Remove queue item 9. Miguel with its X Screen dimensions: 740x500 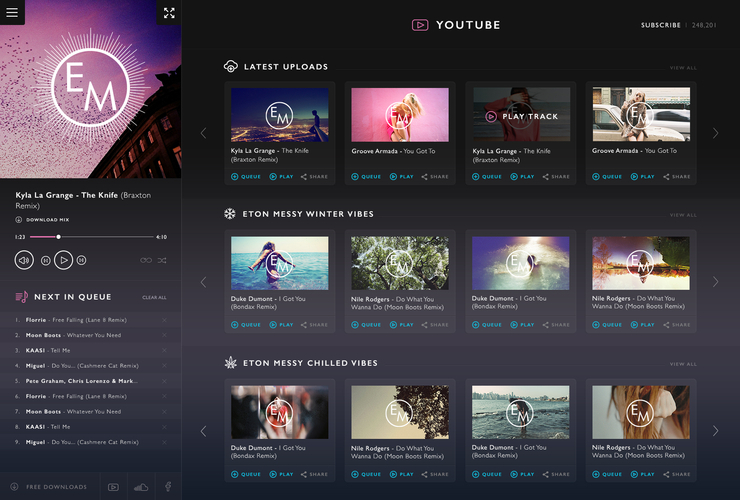tap(164, 442)
